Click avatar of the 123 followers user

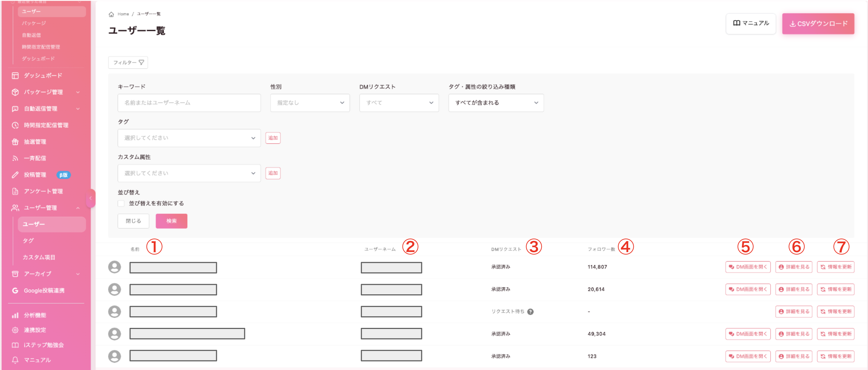(x=114, y=356)
